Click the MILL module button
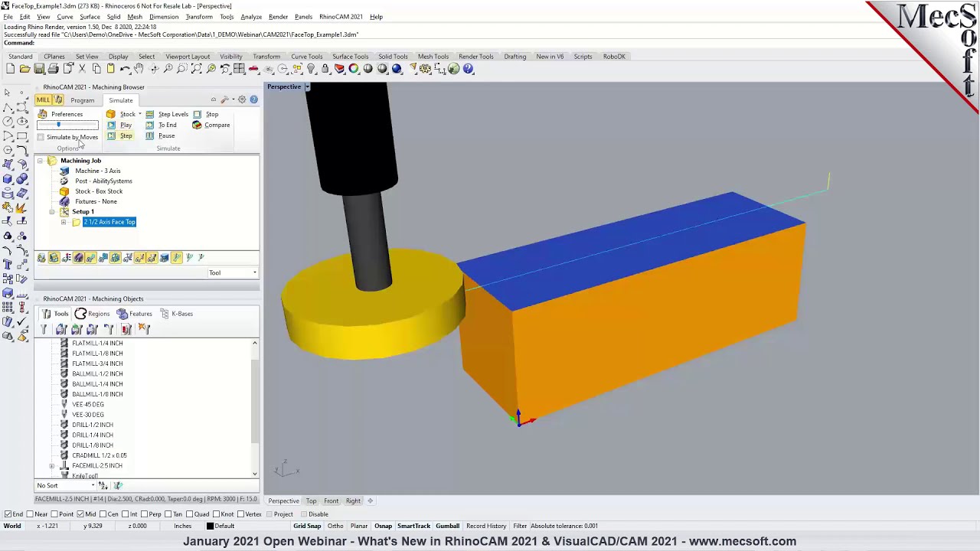The image size is (980, 551). (x=43, y=100)
